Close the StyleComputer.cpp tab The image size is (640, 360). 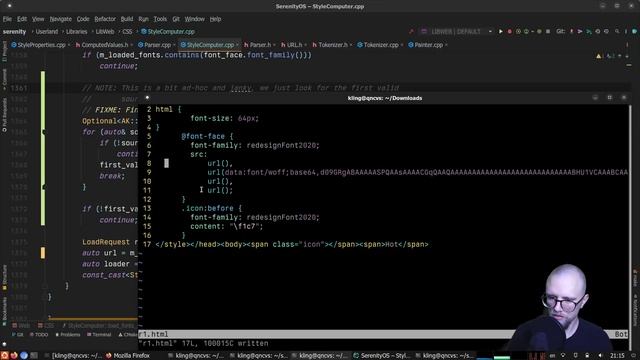[x=237, y=45]
